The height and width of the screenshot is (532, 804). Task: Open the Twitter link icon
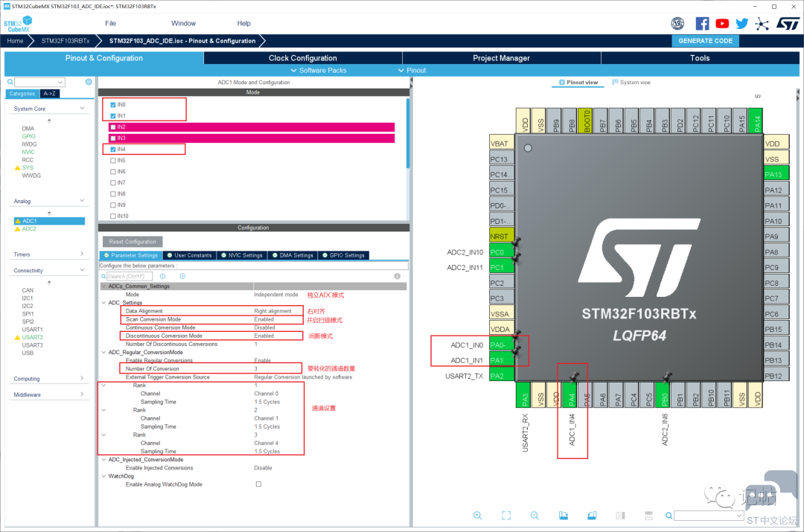(741, 24)
